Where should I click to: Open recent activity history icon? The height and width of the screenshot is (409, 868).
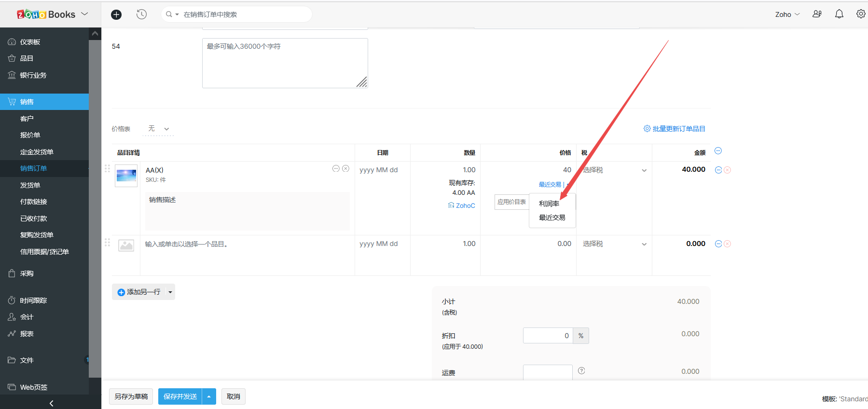[x=141, y=14]
